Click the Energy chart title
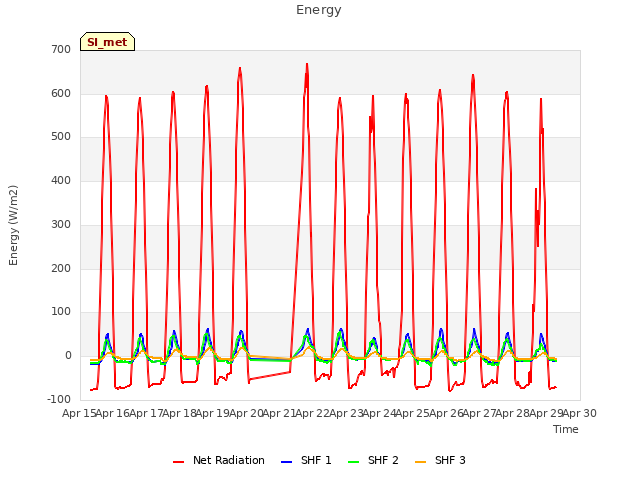The width and height of the screenshot is (640, 480). click(x=319, y=10)
